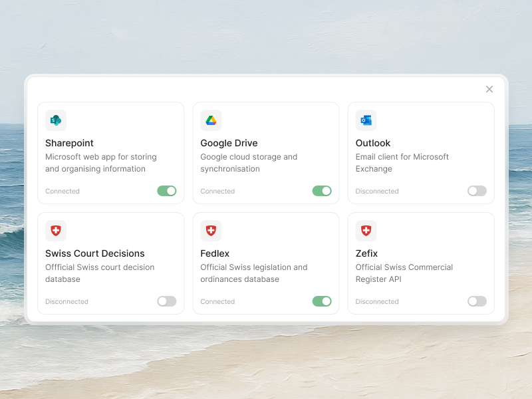Click the Swiss Court Decisions title
Viewport: 532px width, 399px height.
tap(95, 253)
